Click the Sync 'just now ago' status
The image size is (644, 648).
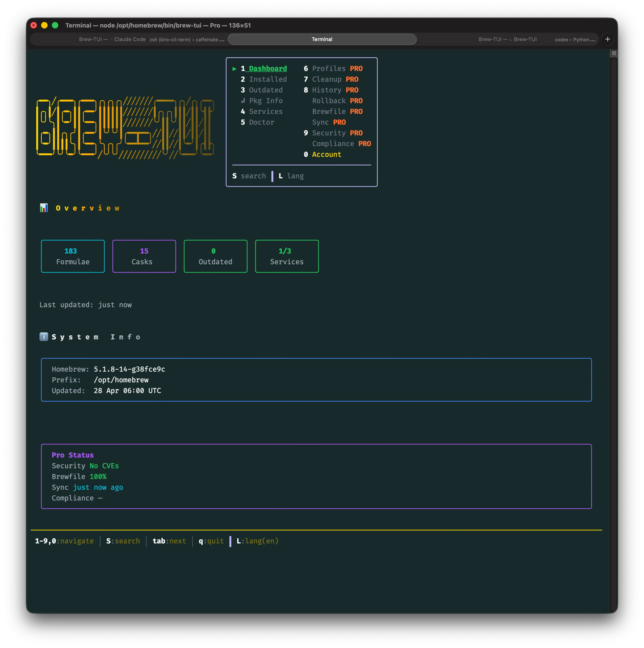[98, 487]
